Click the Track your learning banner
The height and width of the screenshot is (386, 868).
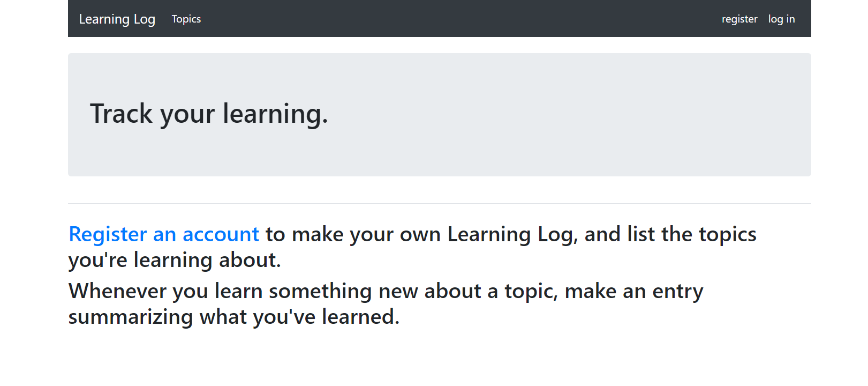point(209,114)
